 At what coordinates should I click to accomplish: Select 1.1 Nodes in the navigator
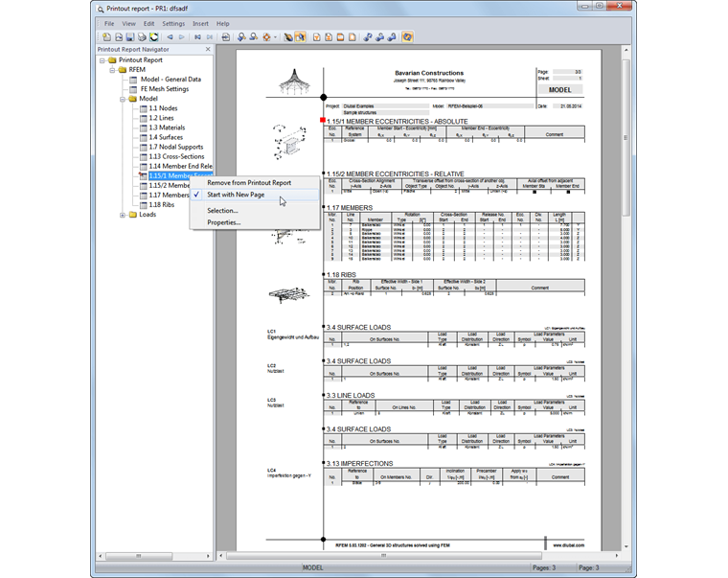pos(163,108)
